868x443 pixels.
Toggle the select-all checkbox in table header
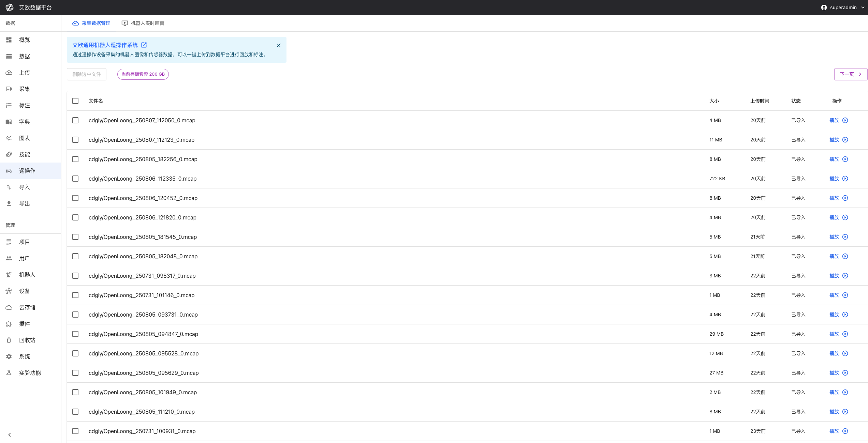coord(75,101)
